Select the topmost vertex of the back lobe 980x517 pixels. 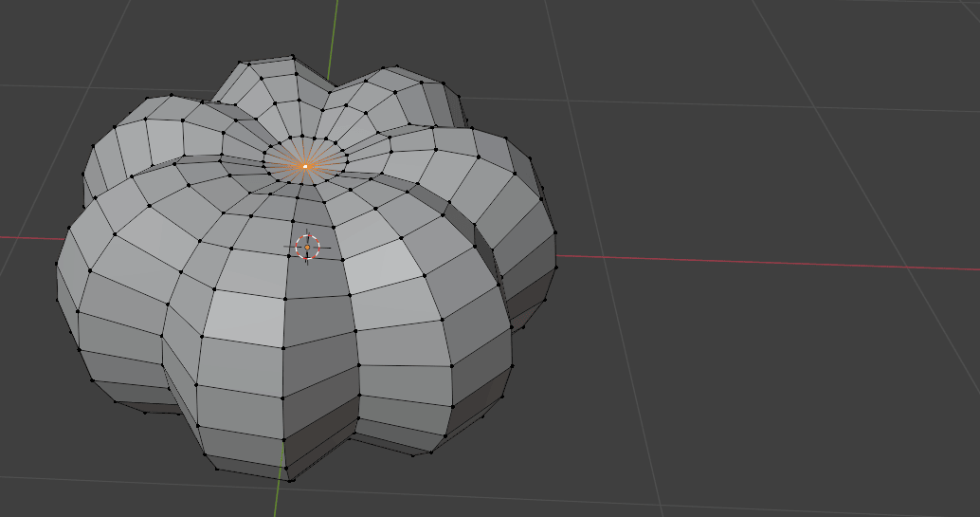[x=294, y=57]
